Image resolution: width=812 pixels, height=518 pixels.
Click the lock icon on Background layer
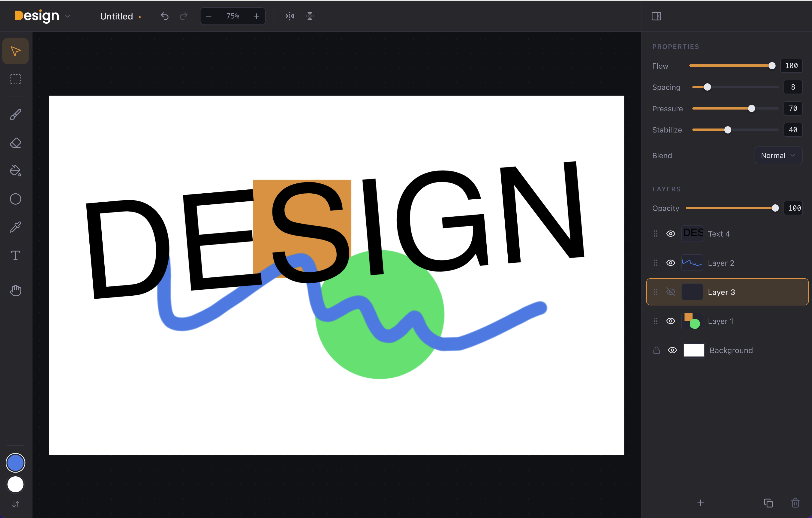(x=656, y=351)
